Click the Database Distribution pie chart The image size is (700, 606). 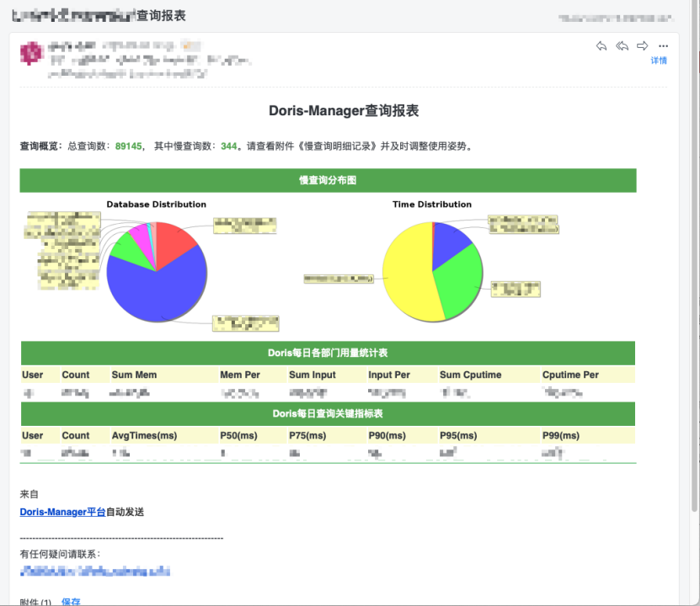(x=156, y=269)
